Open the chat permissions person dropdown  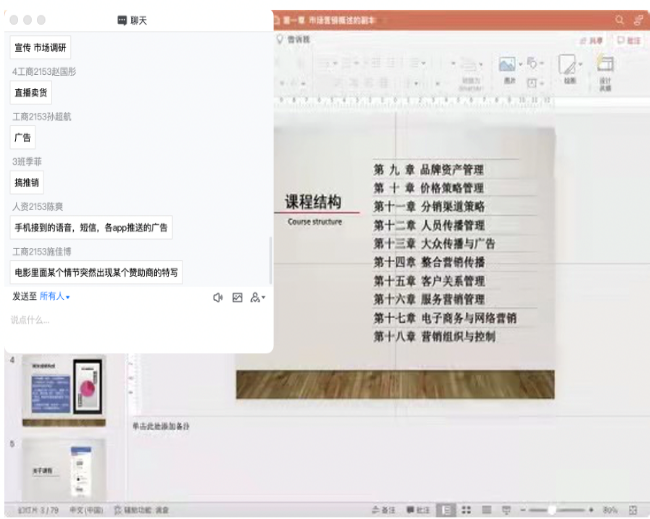point(257,297)
